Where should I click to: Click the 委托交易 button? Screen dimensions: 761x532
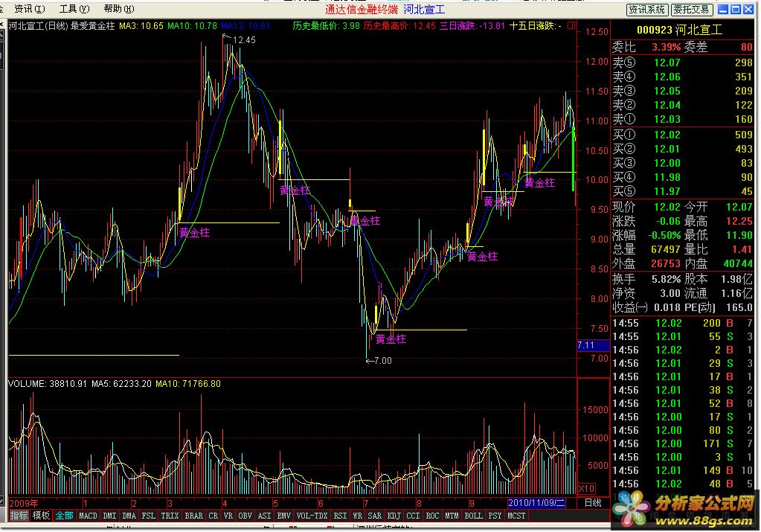pos(692,9)
